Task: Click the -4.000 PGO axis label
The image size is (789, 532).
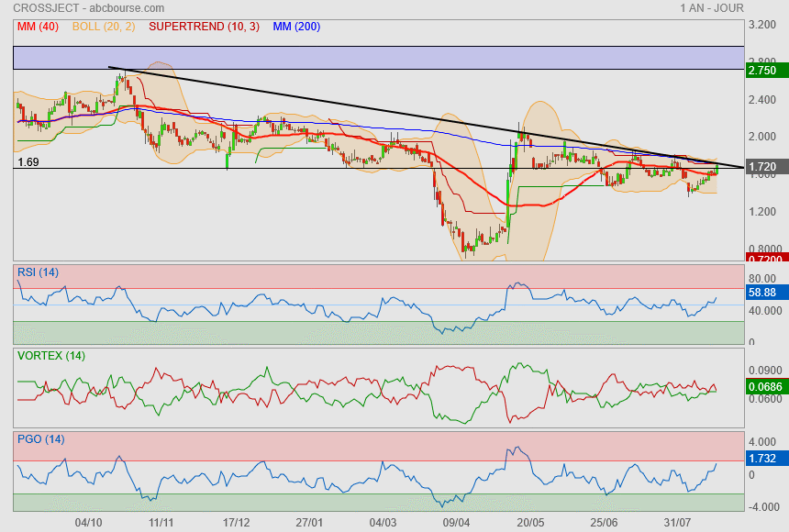Action: 764,507
